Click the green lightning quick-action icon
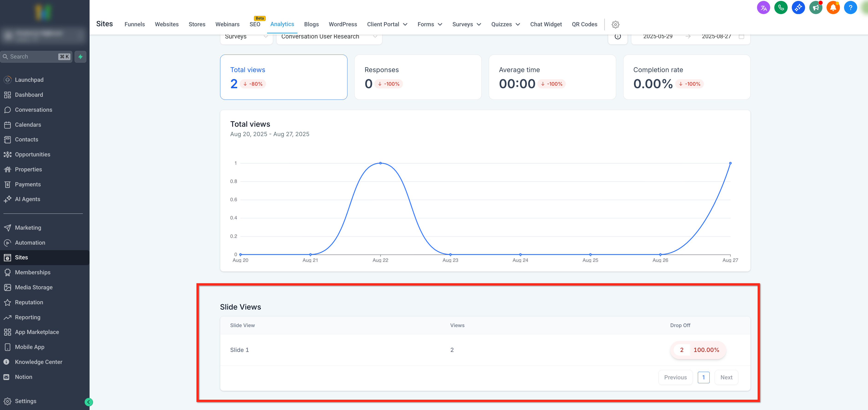Image resolution: width=868 pixels, height=410 pixels. 81,57
